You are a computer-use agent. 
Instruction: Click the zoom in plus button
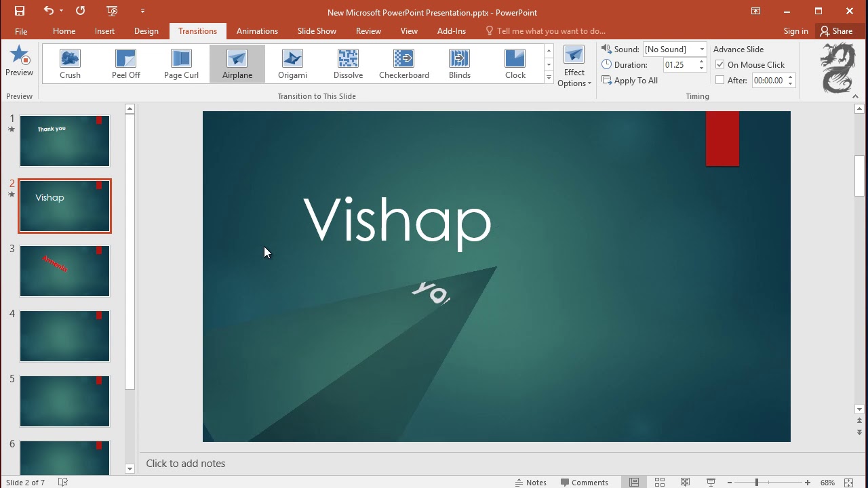pyautogui.click(x=807, y=483)
